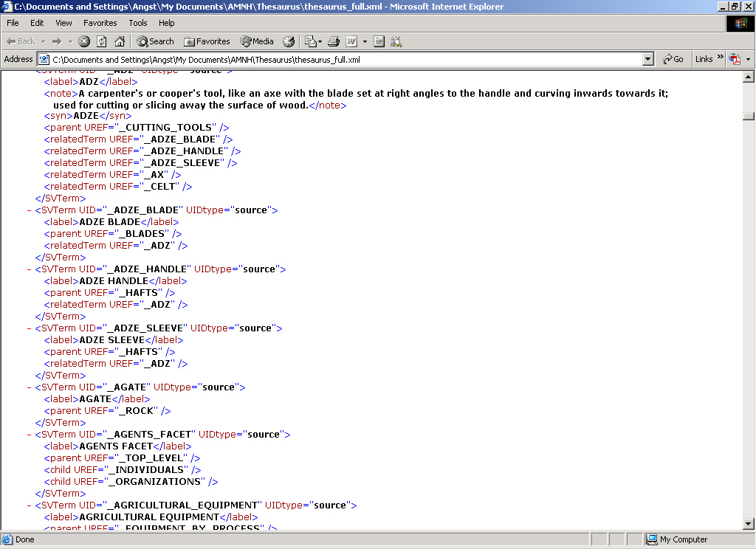The image size is (756, 549).
Task: Open the Back history dropdown arrow
Action: pyautogui.click(x=43, y=41)
